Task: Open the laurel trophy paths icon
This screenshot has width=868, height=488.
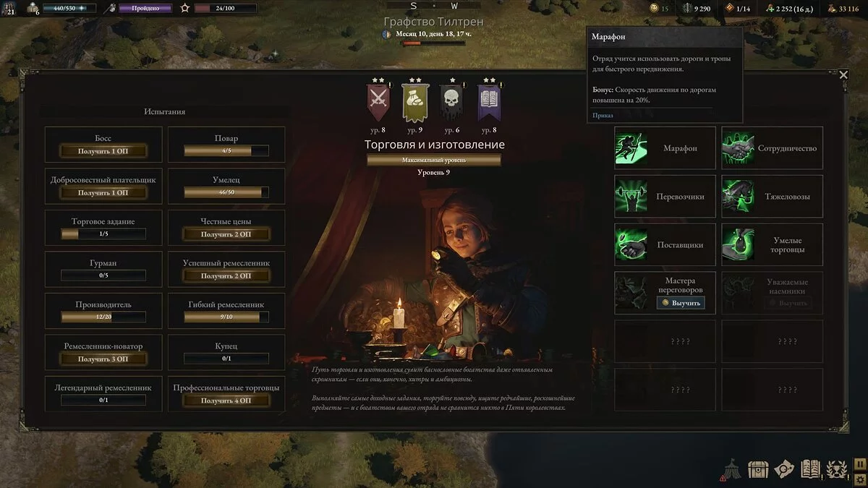Action: [837, 469]
